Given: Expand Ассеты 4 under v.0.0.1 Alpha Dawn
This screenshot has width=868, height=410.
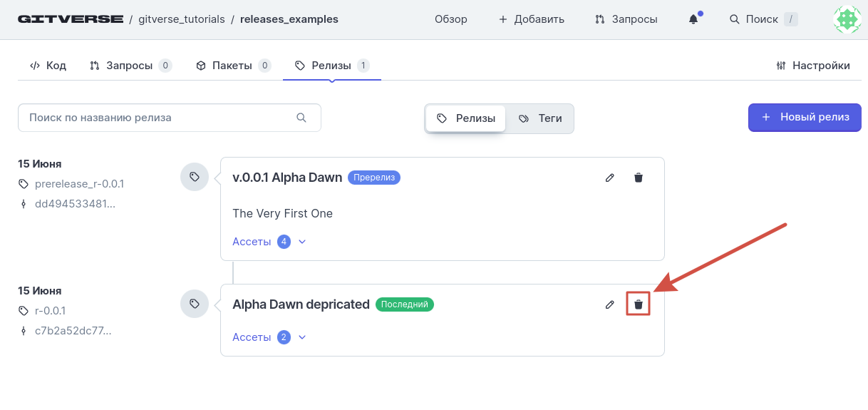Looking at the screenshot, I should (269, 242).
